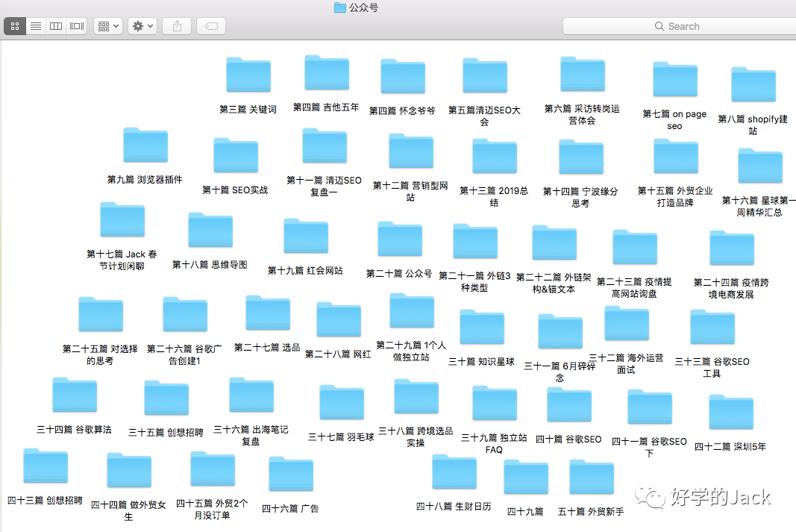Open the 第十篇 SEO实战 folder
The height and width of the screenshot is (532, 796).
(235, 154)
